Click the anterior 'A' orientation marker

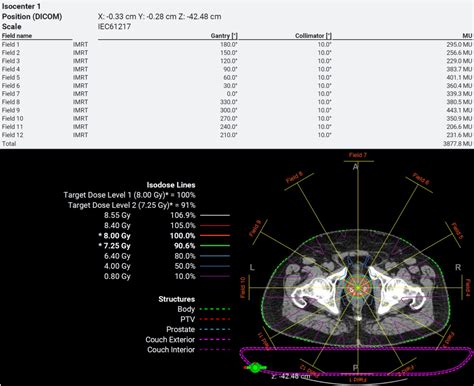click(x=356, y=167)
